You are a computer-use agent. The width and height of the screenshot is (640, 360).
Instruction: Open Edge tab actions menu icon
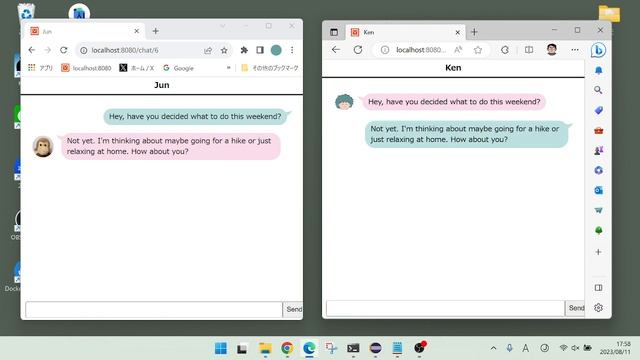(x=334, y=32)
